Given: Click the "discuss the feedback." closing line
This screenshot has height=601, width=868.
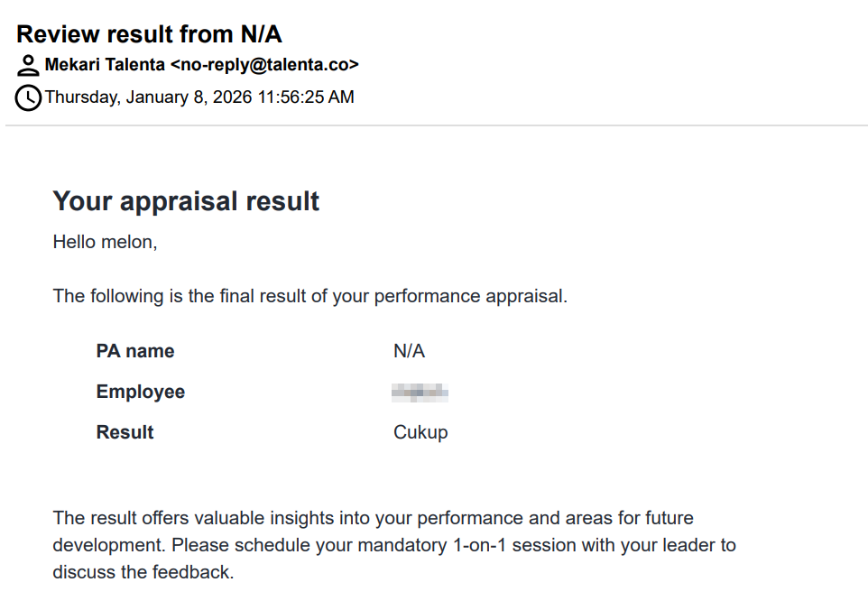Looking at the screenshot, I should [143, 572].
